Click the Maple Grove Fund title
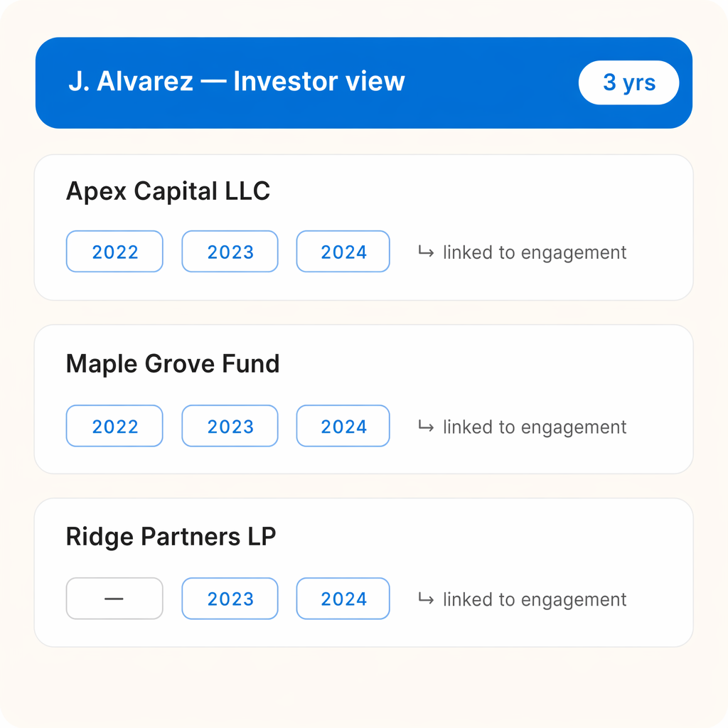Image resolution: width=728 pixels, height=728 pixels. (173, 364)
